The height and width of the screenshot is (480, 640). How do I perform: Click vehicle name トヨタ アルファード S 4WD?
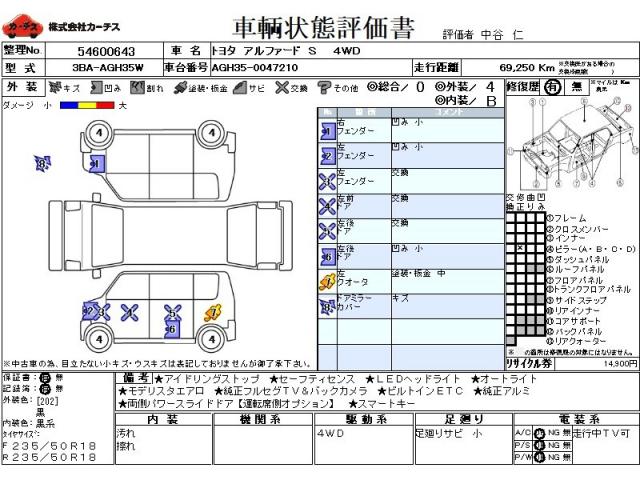tap(286, 51)
